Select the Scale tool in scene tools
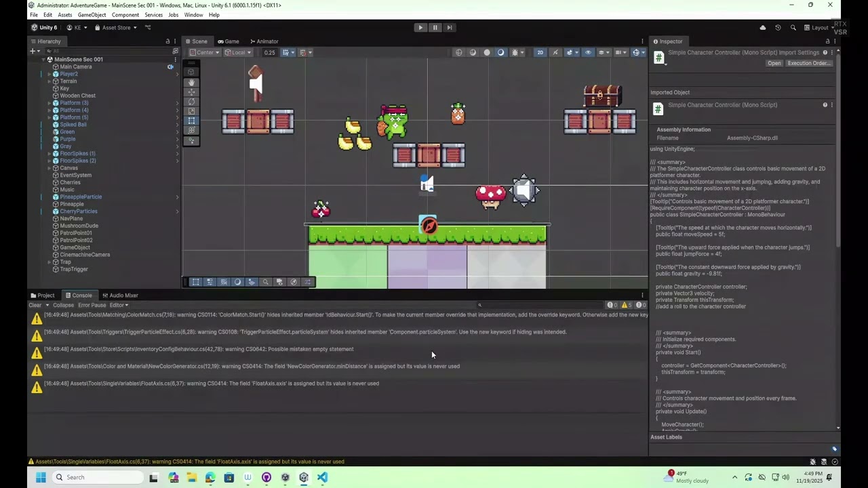Image resolution: width=868 pixels, height=488 pixels. 191,111
